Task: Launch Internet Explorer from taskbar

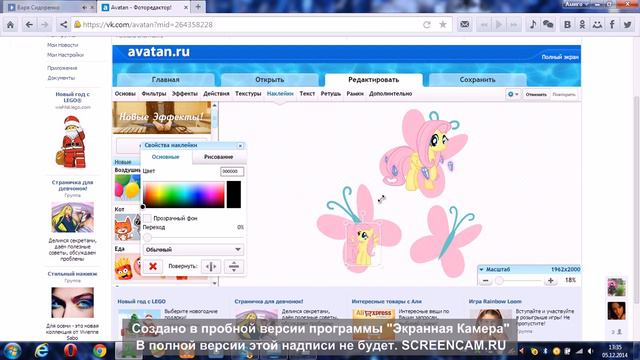Action: (x=41, y=351)
